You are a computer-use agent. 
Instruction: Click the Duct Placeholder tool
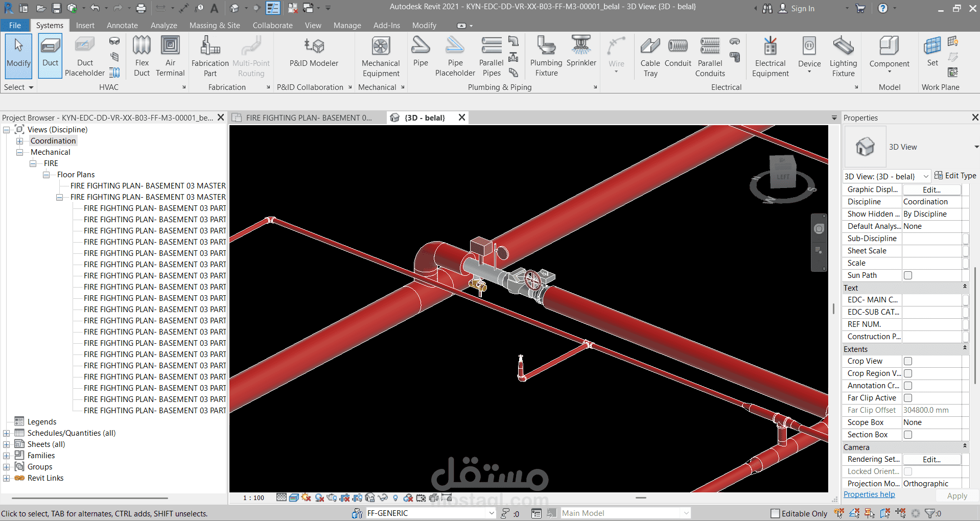point(85,57)
